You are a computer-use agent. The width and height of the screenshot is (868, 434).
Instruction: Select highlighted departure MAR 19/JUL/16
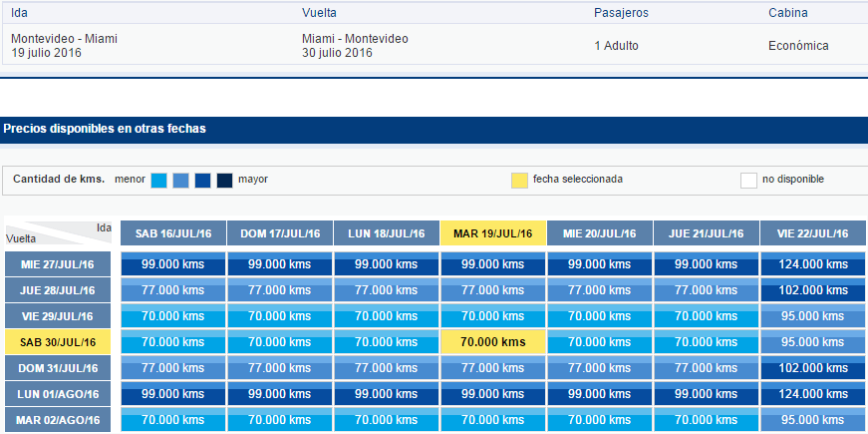tap(493, 233)
